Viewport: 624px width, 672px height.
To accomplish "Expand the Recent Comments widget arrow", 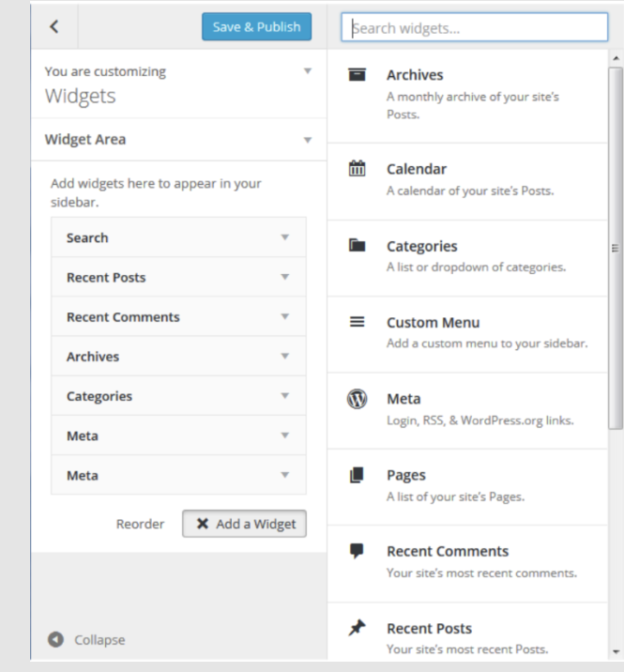I will tap(285, 316).
